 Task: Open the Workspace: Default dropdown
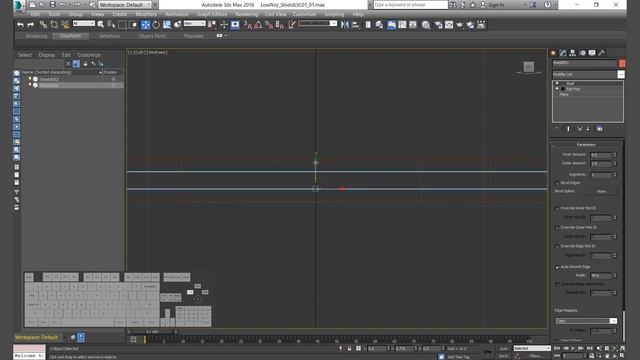click(124, 5)
